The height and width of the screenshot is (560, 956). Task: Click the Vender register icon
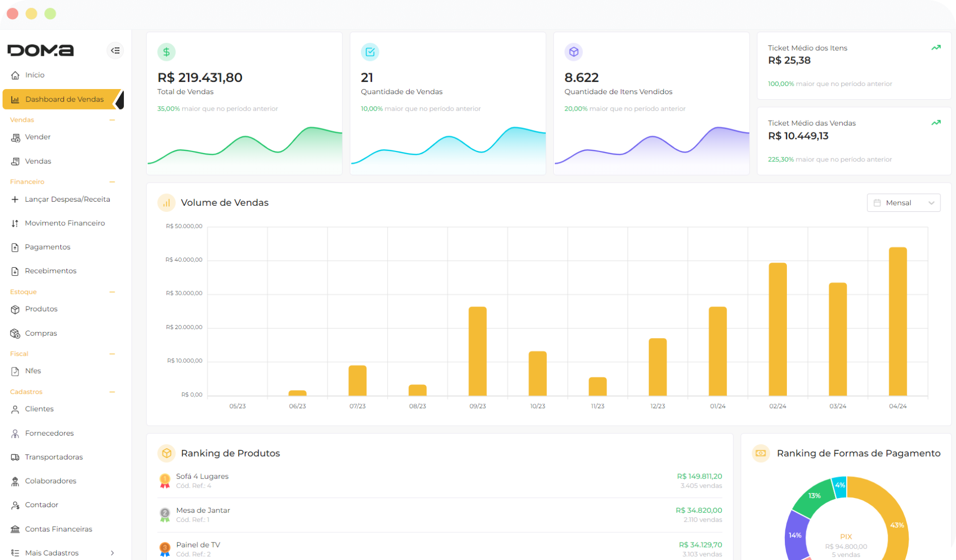point(15,137)
